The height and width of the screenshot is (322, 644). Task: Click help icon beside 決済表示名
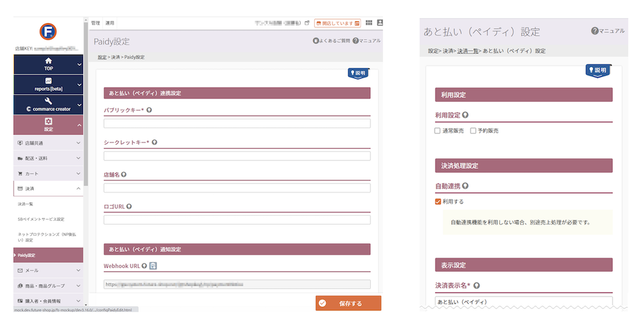[x=477, y=285]
